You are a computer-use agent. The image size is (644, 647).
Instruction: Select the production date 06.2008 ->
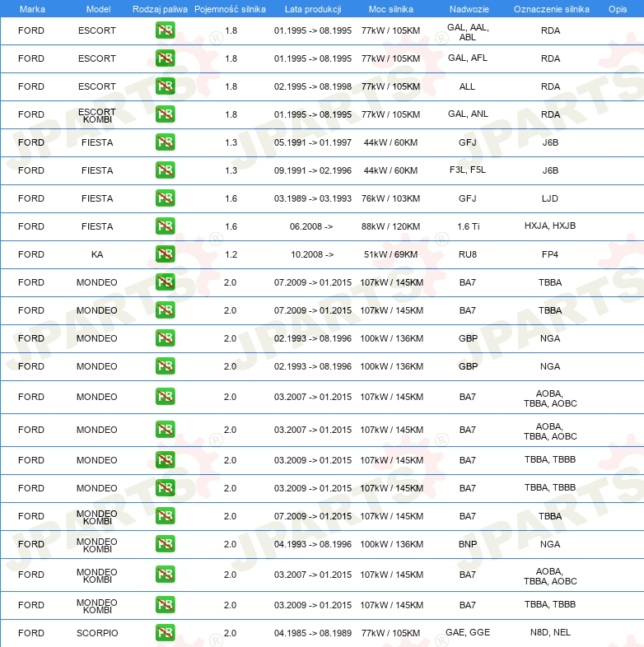311,226
